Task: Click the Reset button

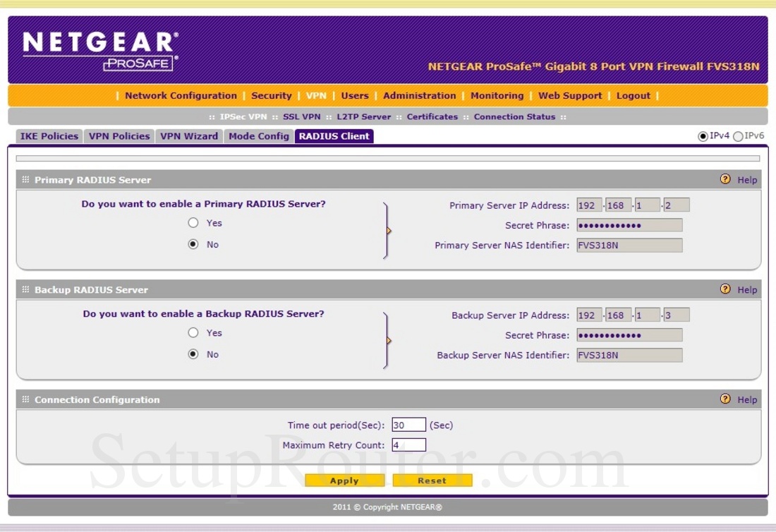Action: (432, 480)
